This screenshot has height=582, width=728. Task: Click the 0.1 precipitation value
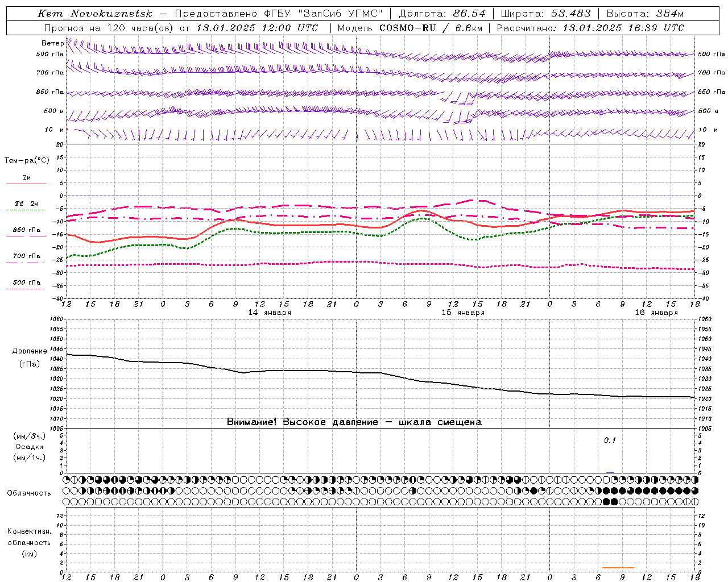pos(610,440)
